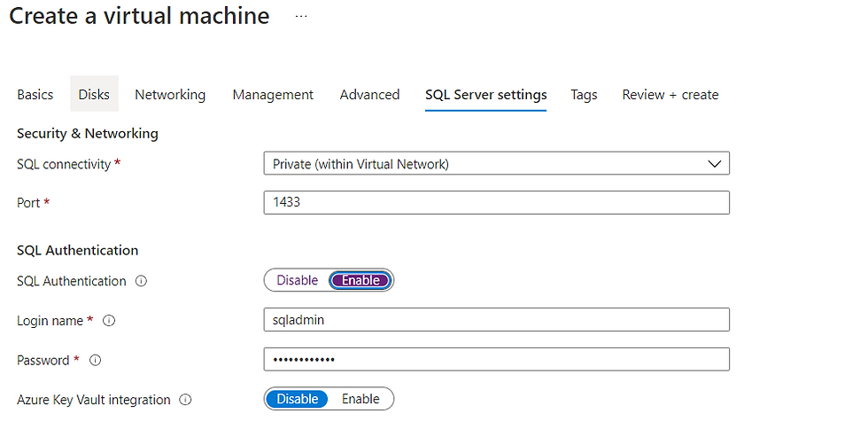Select Disable for Azure Key Vault integration

click(x=297, y=399)
